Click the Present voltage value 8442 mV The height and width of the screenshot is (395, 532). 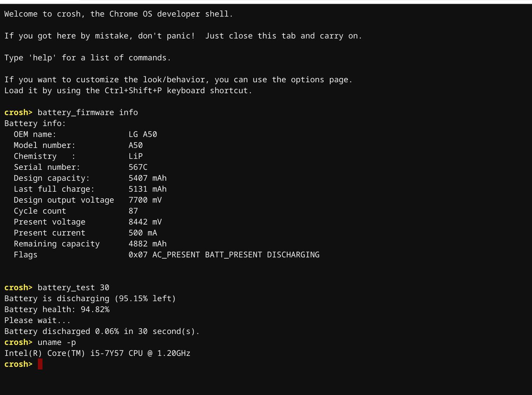pos(145,222)
